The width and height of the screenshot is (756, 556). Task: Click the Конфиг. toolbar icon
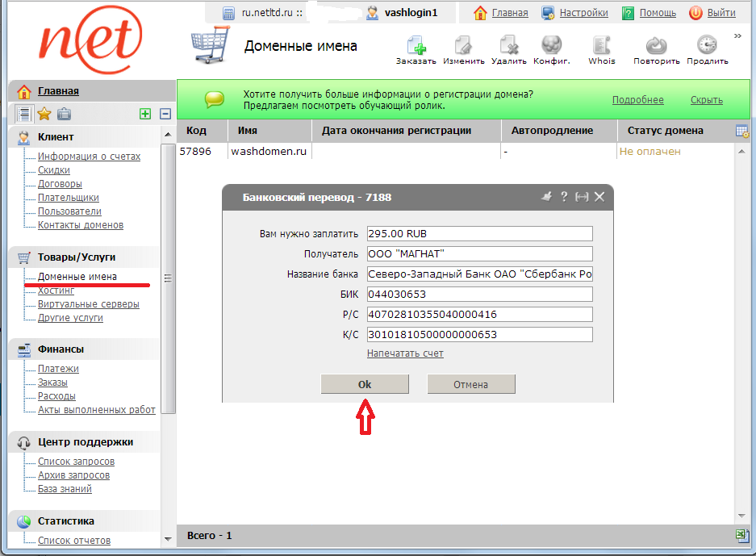(x=552, y=45)
